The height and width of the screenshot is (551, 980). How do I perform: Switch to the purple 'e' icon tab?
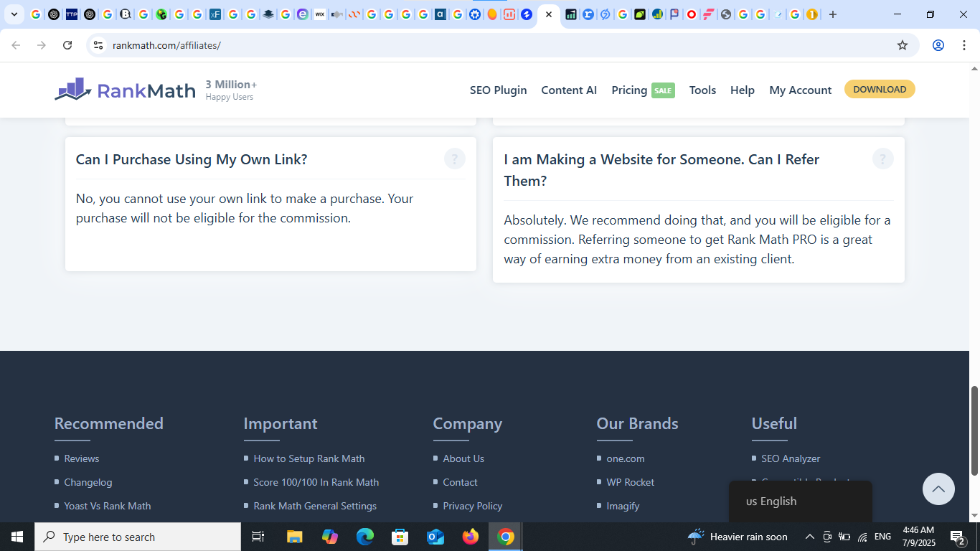303,14
